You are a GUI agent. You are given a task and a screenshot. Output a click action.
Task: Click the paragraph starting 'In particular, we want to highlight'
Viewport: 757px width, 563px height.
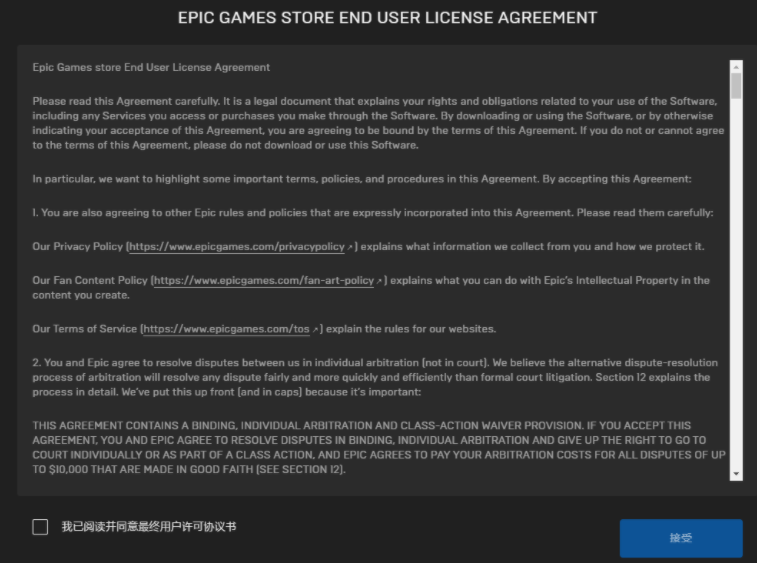pyautogui.click(x=362, y=179)
